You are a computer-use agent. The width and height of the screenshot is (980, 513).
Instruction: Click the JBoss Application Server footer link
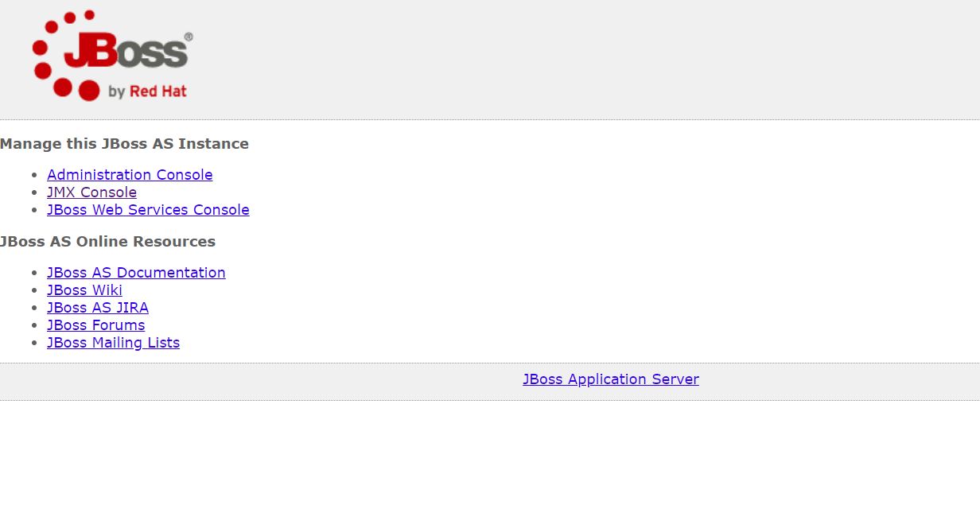tap(611, 379)
